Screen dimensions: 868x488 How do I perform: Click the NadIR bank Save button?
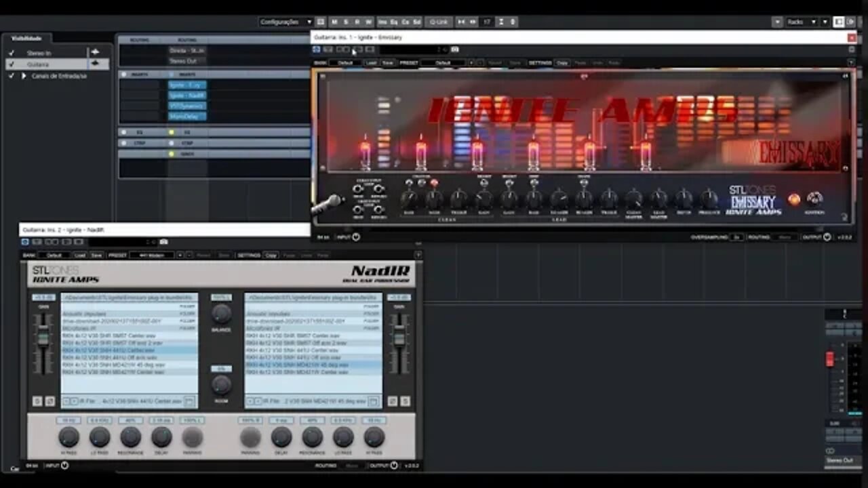point(96,256)
